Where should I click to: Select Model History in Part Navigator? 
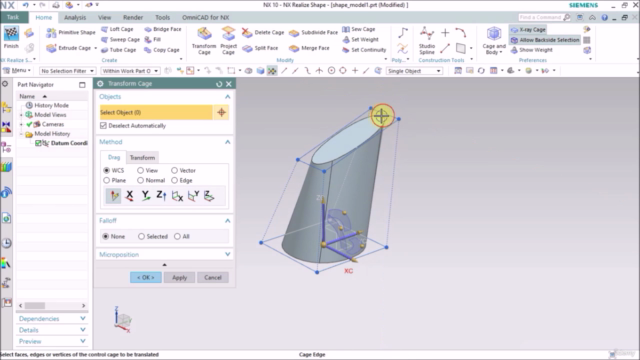click(x=52, y=134)
